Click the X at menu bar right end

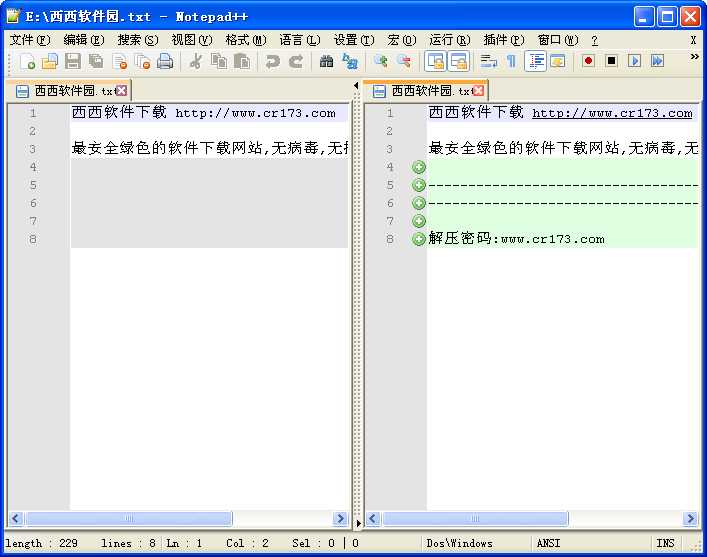pyautogui.click(x=693, y=40)
